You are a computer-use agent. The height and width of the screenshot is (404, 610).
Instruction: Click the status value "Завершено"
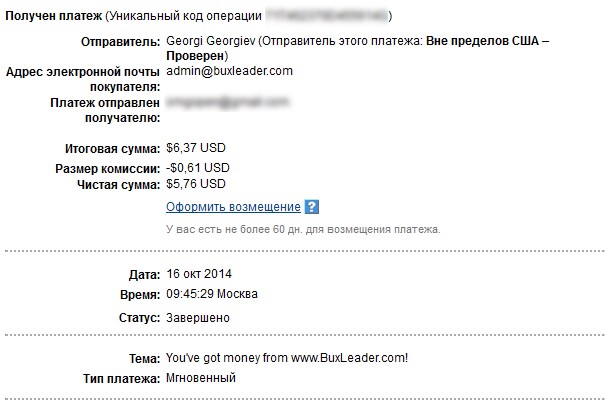[198, 318]
